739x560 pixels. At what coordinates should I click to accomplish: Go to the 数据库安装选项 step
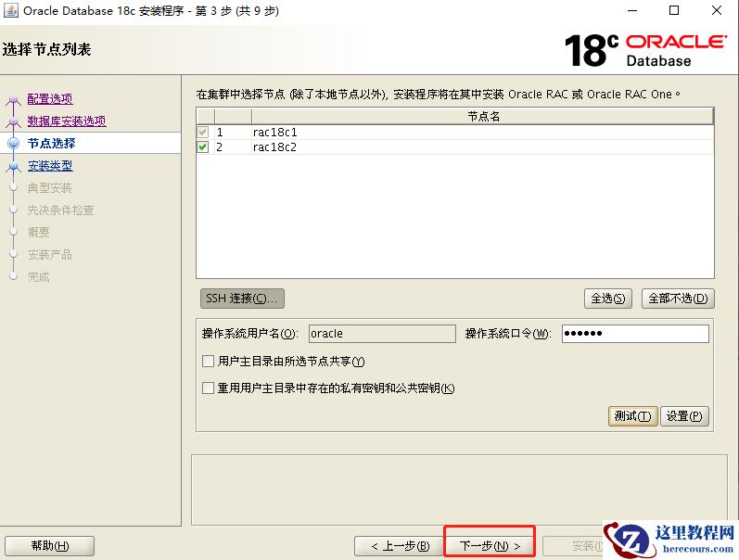pos(67,121)
